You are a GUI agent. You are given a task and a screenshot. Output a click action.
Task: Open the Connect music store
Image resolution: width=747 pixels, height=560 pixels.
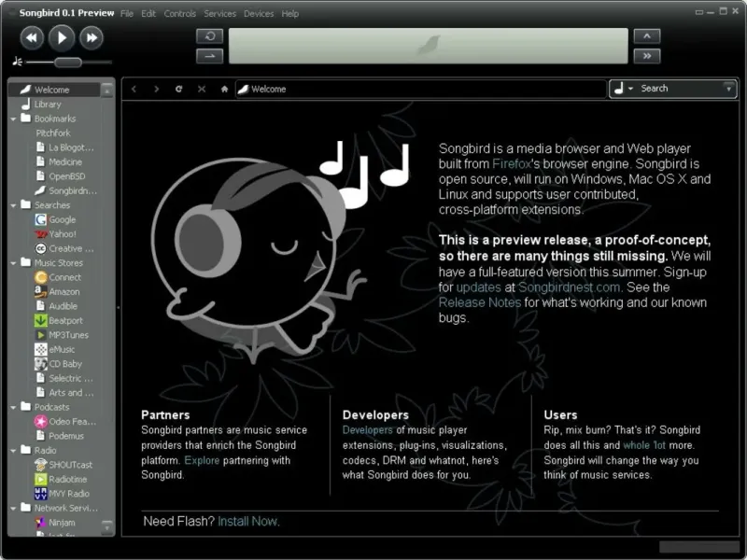coord(58,277)
